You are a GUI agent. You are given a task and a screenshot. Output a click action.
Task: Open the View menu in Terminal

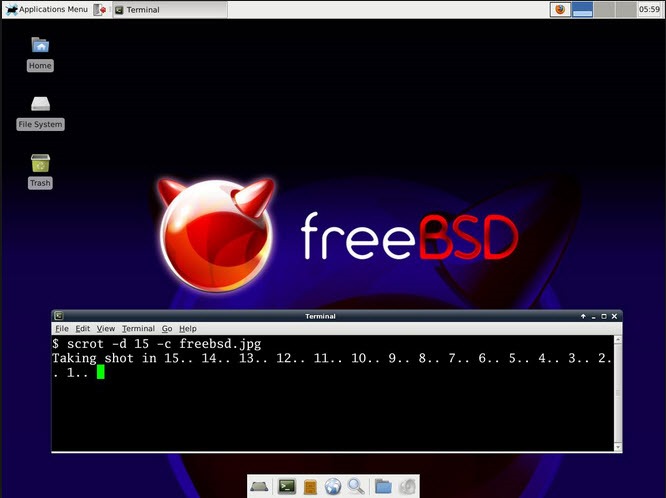[x=105, y=328]
